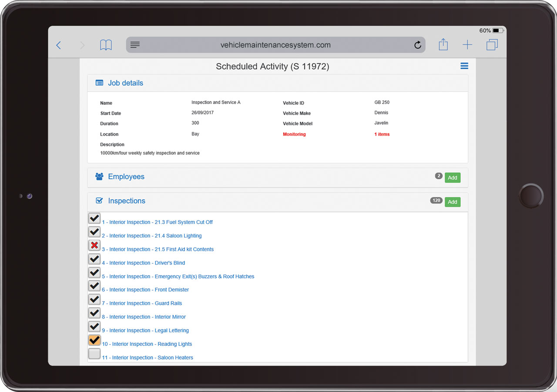Click the browser forward arrow

[x=82, y=45]
